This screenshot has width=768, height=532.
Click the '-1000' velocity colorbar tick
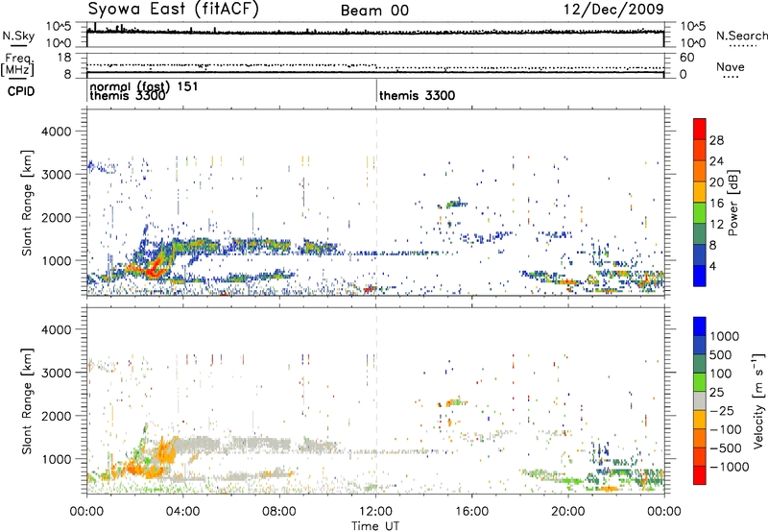tap(730, 467)
